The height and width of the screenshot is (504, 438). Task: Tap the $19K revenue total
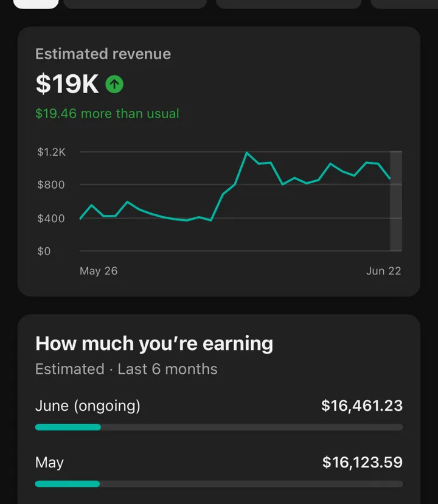67,84
